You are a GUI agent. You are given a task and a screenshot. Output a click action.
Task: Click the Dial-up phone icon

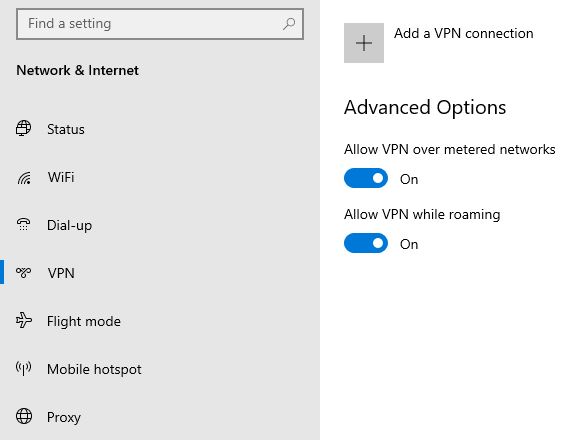24,224
